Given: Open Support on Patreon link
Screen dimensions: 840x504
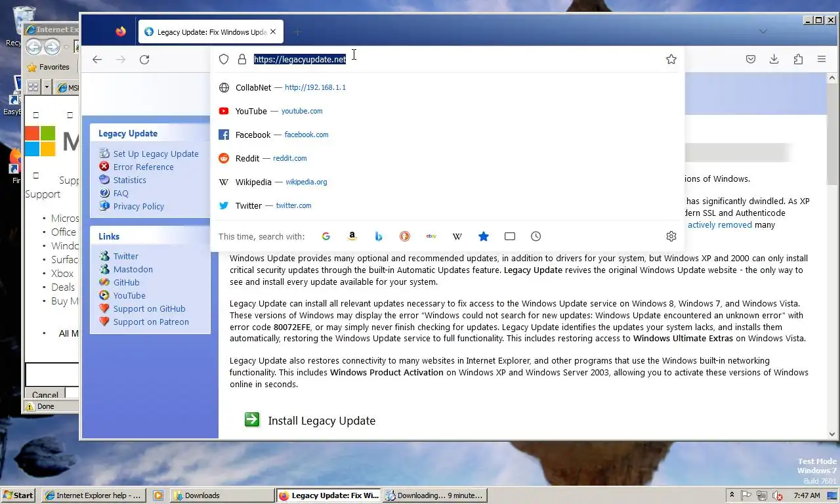Looking at the screenshot, I should click(151, 322).
